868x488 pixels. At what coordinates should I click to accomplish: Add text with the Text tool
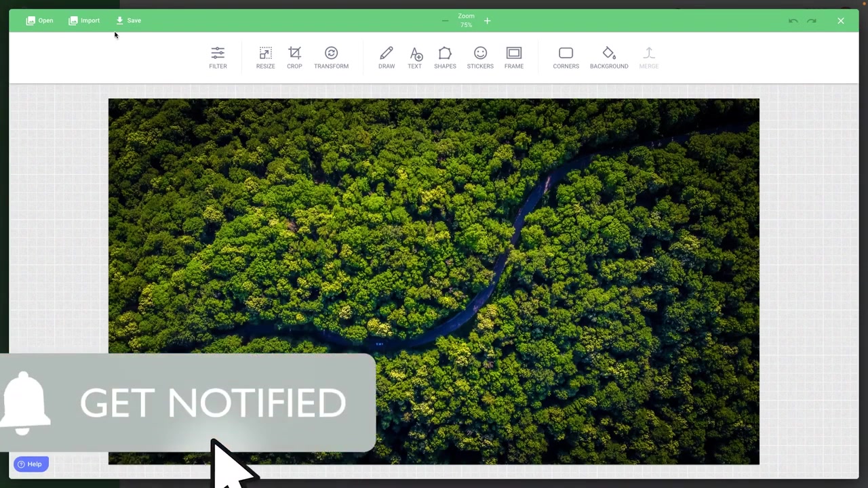pyautogui.click(x=415, y=58)
